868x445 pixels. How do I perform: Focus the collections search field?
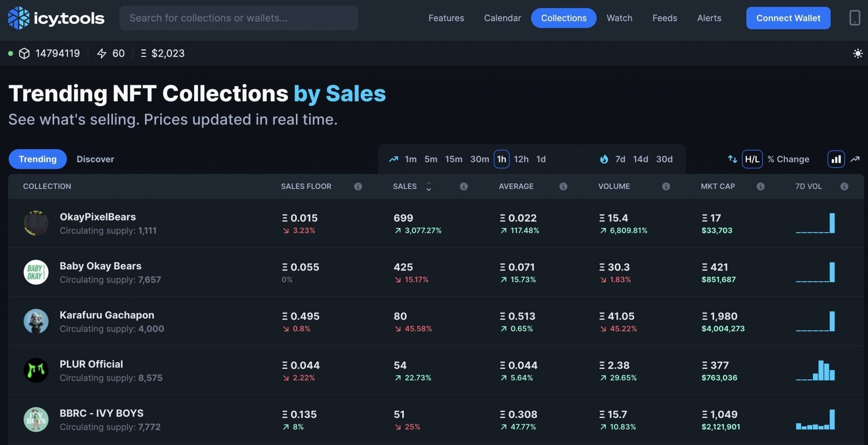pos(239,18)
